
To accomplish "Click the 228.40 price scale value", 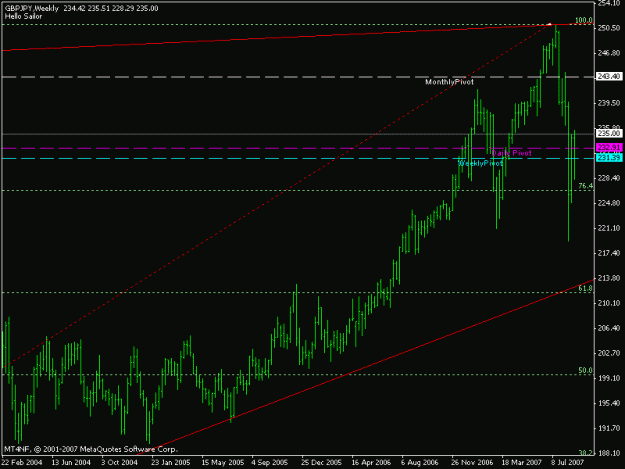I will 609,178.
